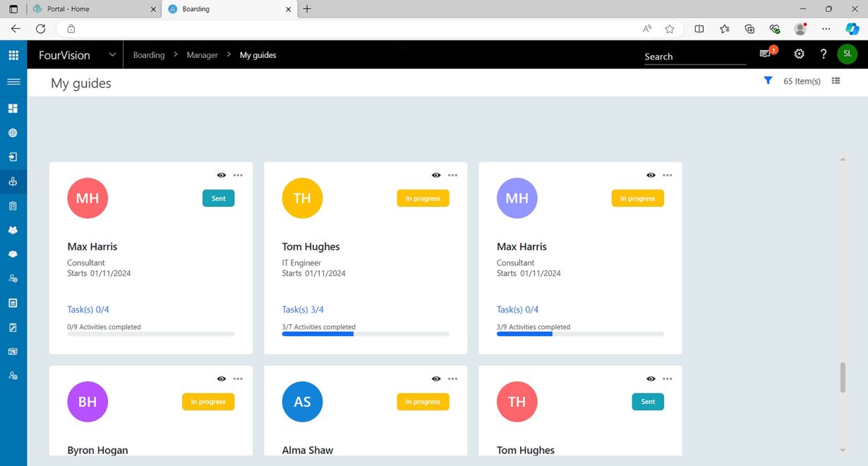Switch to list view using the list icon
Screen dimensions: 868x466
pos(836,80)
